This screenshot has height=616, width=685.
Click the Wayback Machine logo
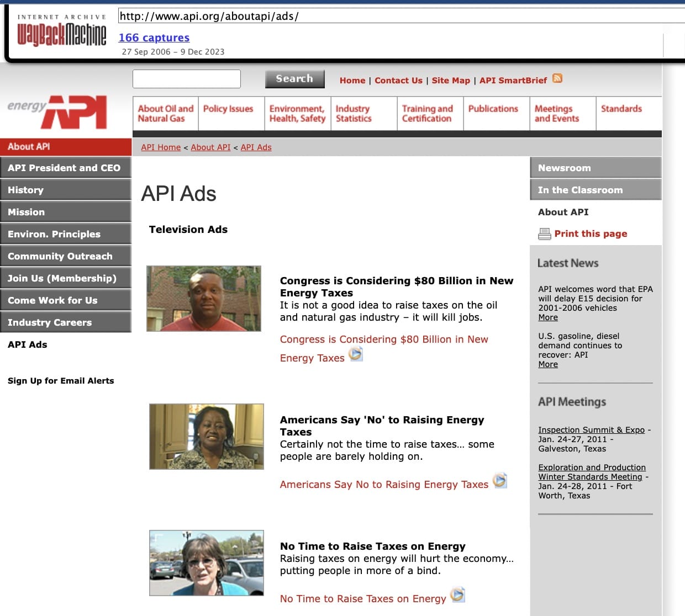(61, 32)
